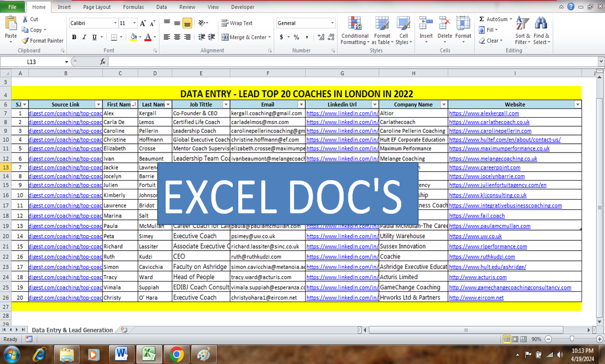Increase font size with the grow font icon
605x364 pixels.
[143, 23]
